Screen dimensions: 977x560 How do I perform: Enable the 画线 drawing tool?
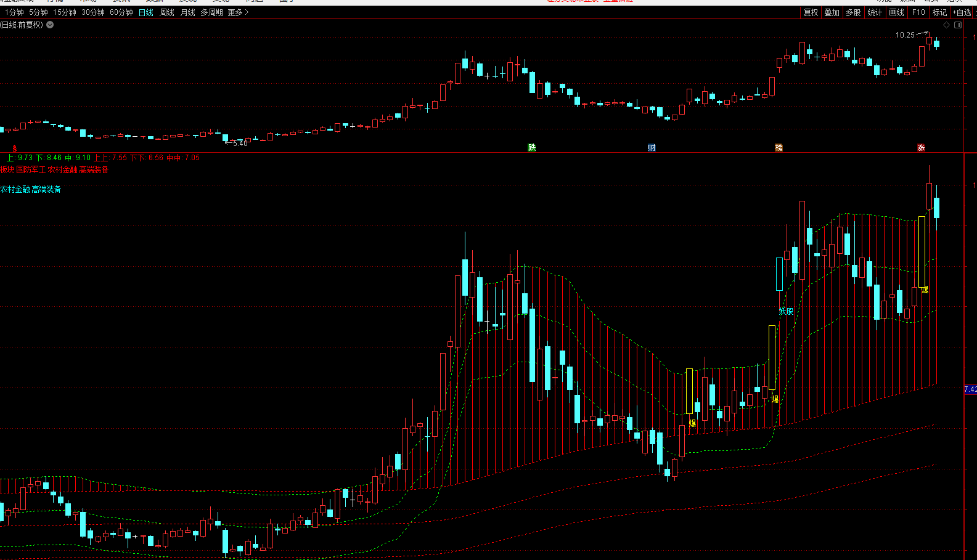[x=897, y=12]
